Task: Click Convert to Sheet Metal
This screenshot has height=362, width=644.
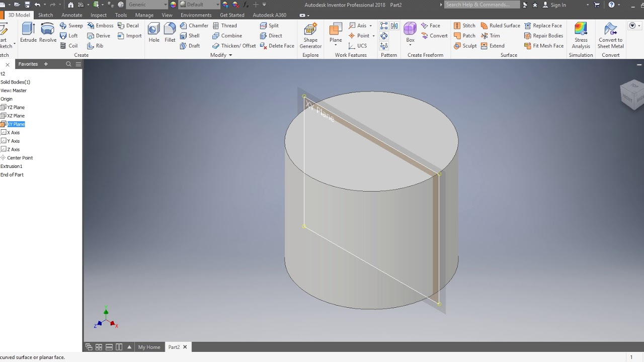Action: pos(610,35)
